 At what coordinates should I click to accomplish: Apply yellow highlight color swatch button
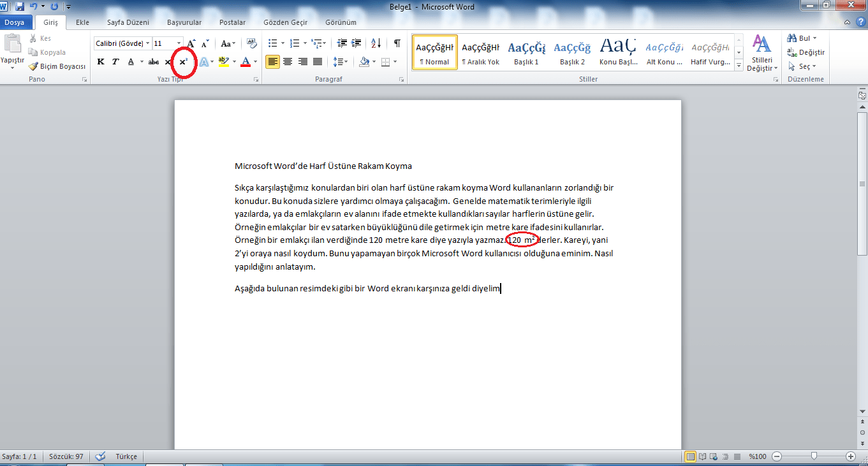click(223, 62)
